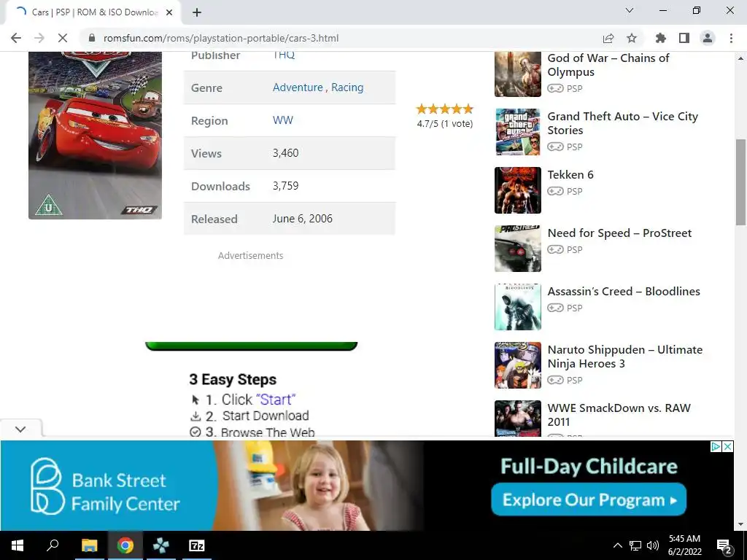747x560 pixels.
Task: Open PPSSPP emulator from taskbar
Action: pos(161,545)
